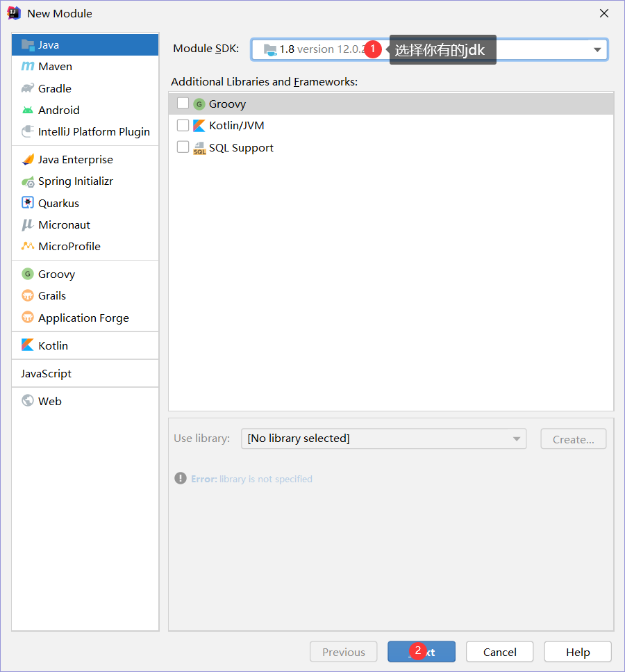Click the Spring Initializr leaf icon
The width and height of the screenshot is (625, 672).
click(x=28, y=181)
